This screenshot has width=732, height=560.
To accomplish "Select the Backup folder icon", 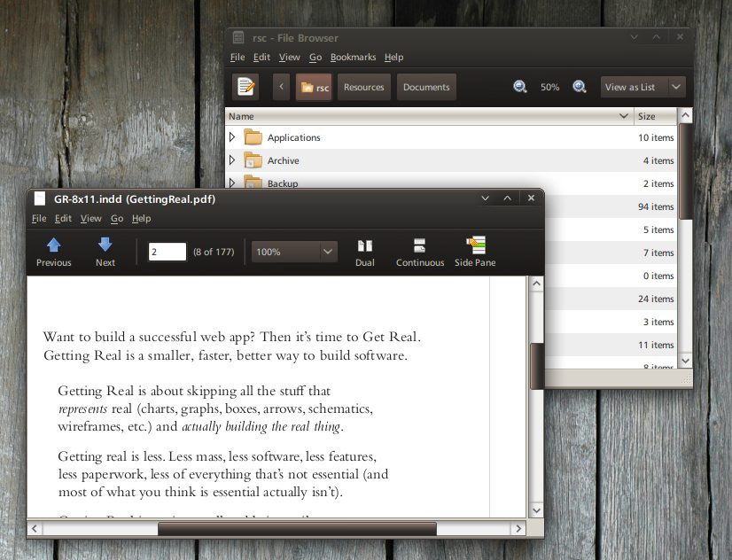I will pyautogui.click(x=253, y=182).
